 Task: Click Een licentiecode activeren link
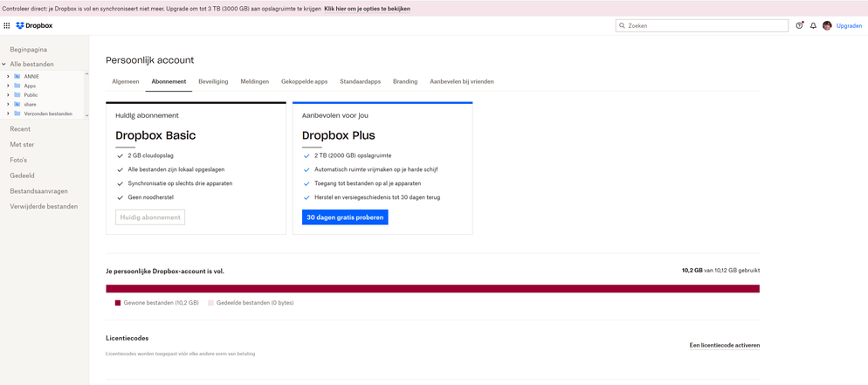pos(725,345)
